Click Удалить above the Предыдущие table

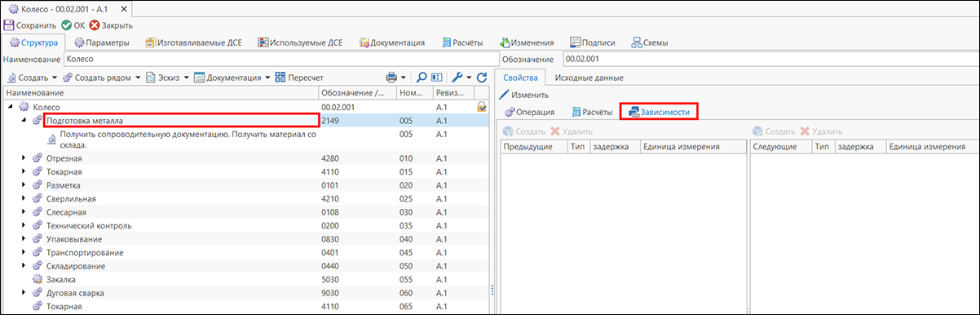click(x=572, y=131)
